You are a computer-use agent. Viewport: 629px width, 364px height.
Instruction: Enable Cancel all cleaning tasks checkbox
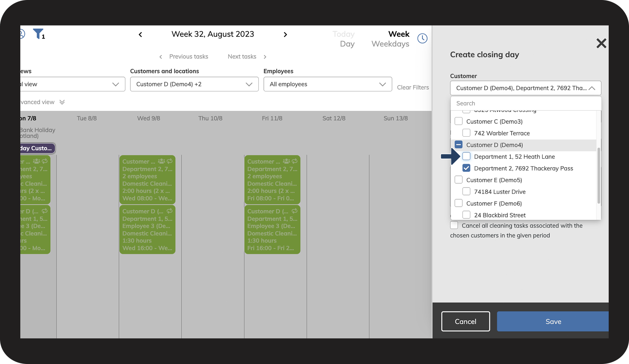coord(454,225)
